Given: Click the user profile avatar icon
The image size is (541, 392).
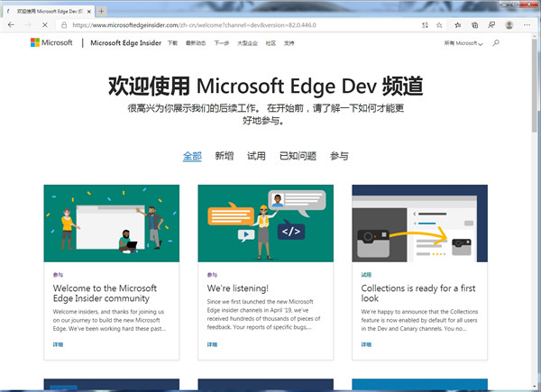Looking at the screenshot, I should pos(508,25).
